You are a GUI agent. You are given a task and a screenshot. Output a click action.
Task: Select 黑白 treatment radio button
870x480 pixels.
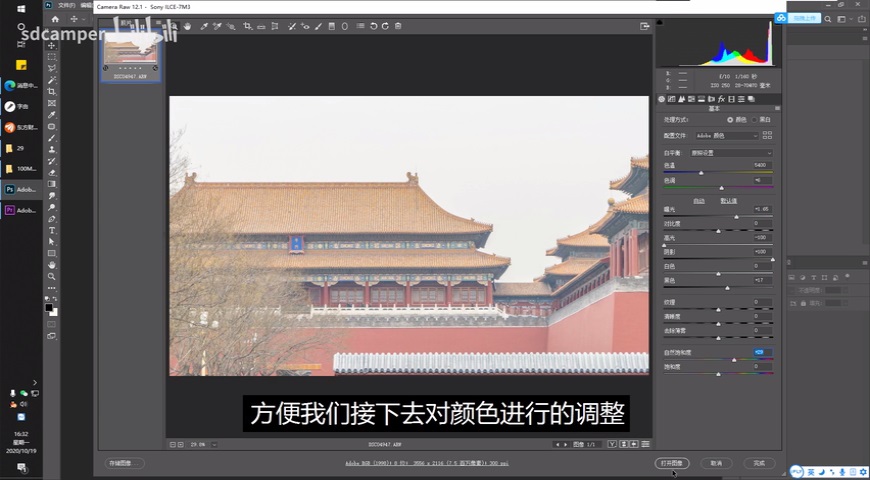coord(755,120)
